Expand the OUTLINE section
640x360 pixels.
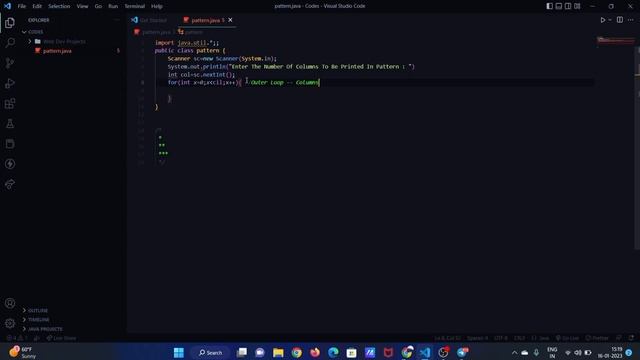(x=38, y=311)
